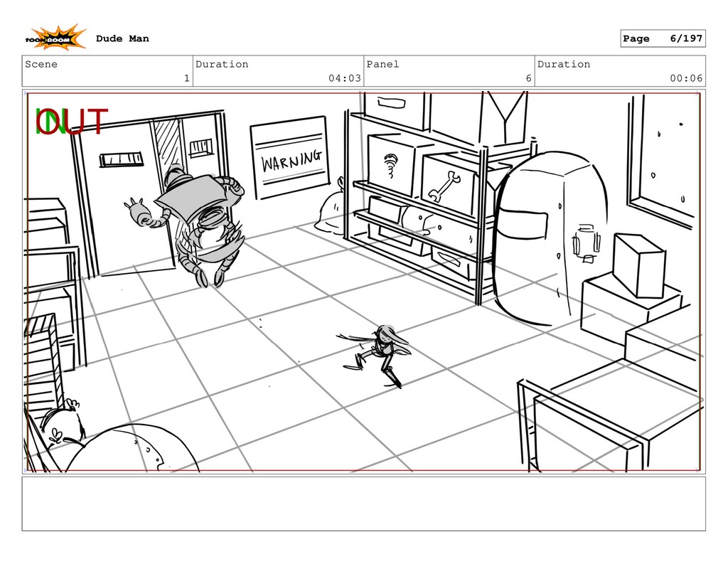Viewport: 728px width, 564px height.
Task: Click the Toon Boom logo
Action: click(55, 38)
